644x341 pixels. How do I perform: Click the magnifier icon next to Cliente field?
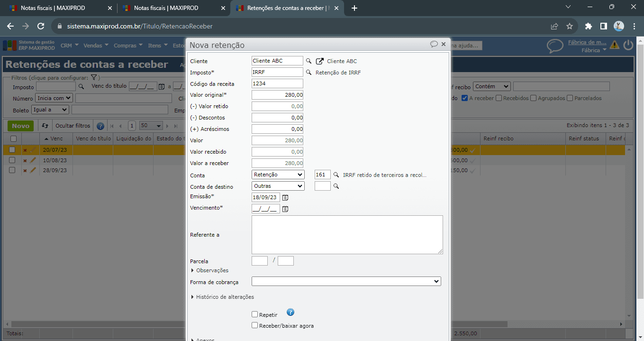[x=308, y=61]
